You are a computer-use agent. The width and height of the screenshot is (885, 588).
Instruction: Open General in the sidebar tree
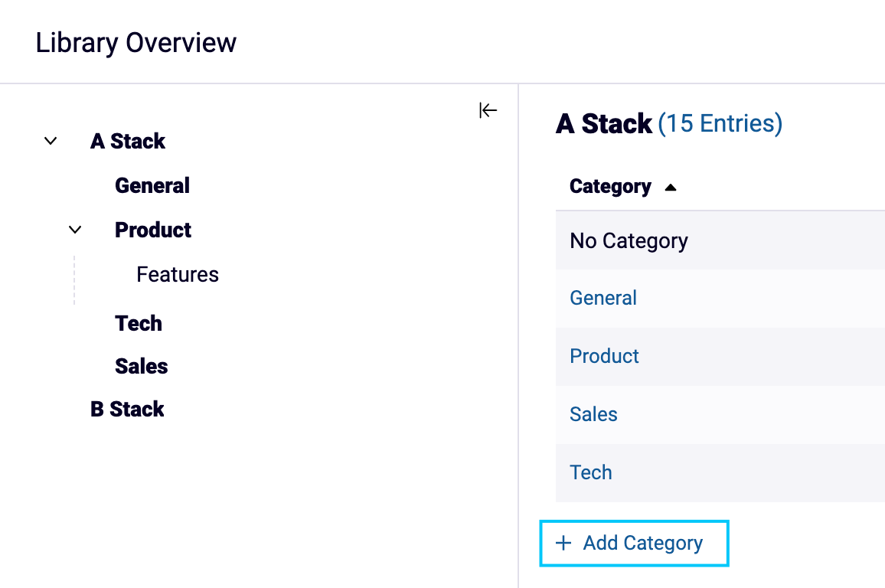pos(152,185)
